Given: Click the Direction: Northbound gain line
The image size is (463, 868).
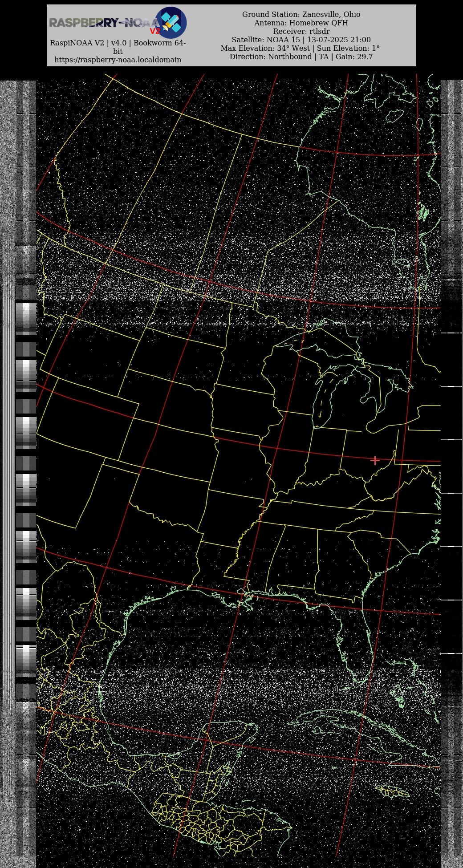Looking at the screenshot, I should coord(301,57).
